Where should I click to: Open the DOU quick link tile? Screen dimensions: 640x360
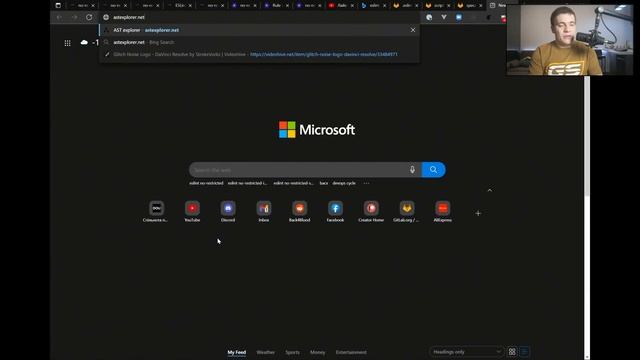(x=156, y=211)
